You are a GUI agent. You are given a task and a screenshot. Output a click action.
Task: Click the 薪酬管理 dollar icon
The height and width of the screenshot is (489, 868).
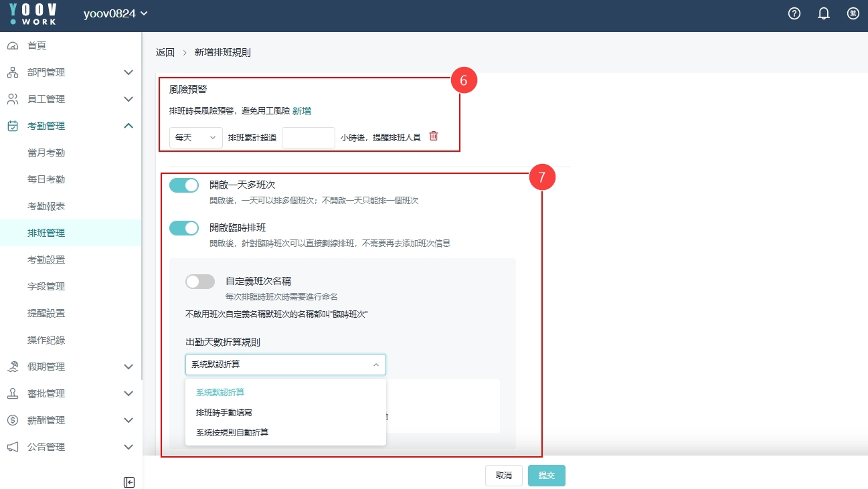pos(13,420)
